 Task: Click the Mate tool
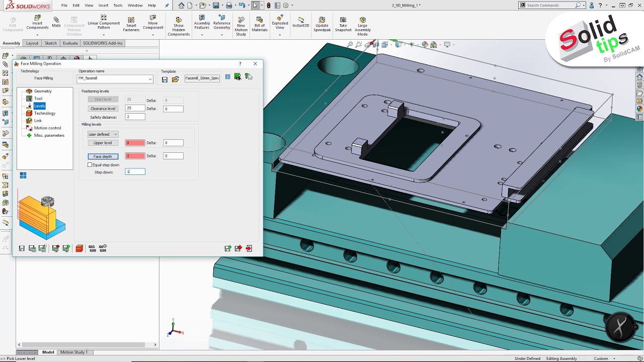56,22
